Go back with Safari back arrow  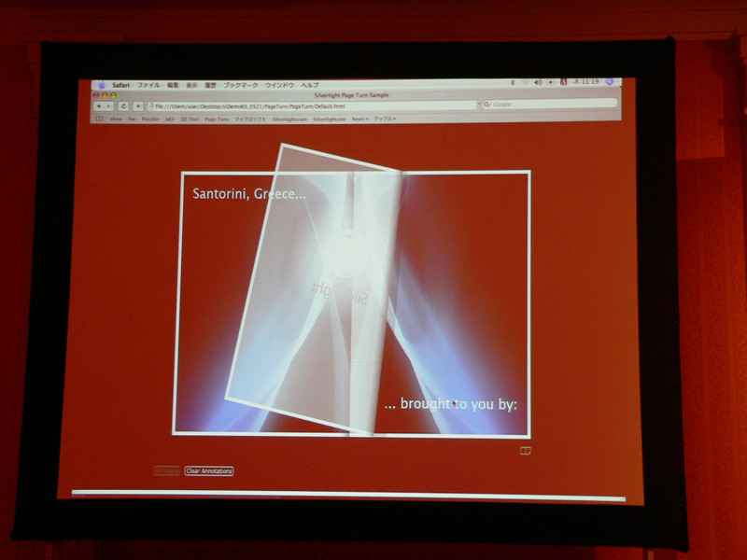[x=99, y=106]
